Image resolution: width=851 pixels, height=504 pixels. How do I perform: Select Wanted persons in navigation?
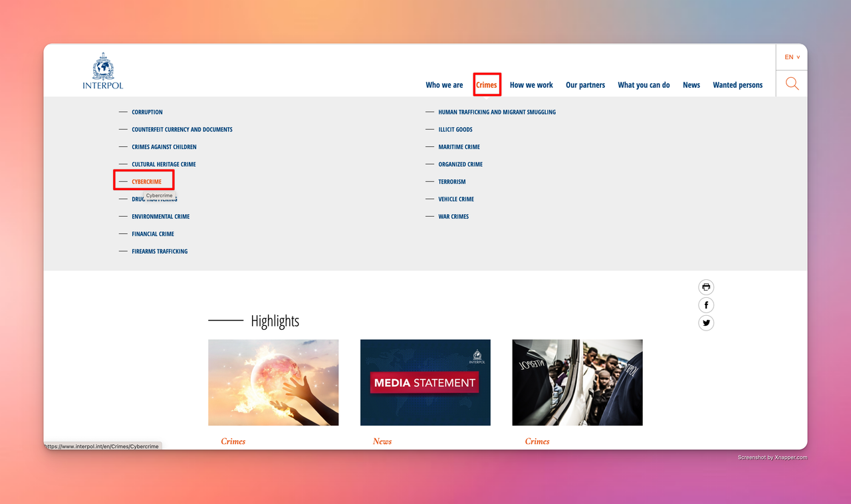(x=737, y=85)
